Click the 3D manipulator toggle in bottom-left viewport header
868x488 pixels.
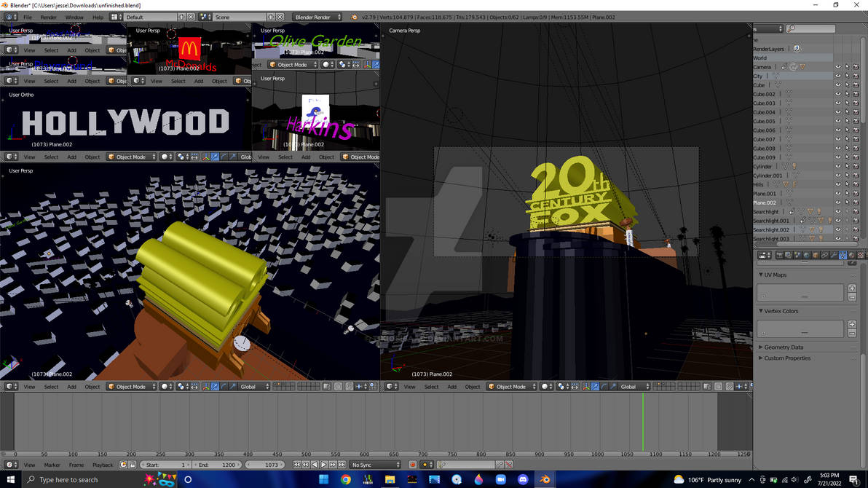206,387
